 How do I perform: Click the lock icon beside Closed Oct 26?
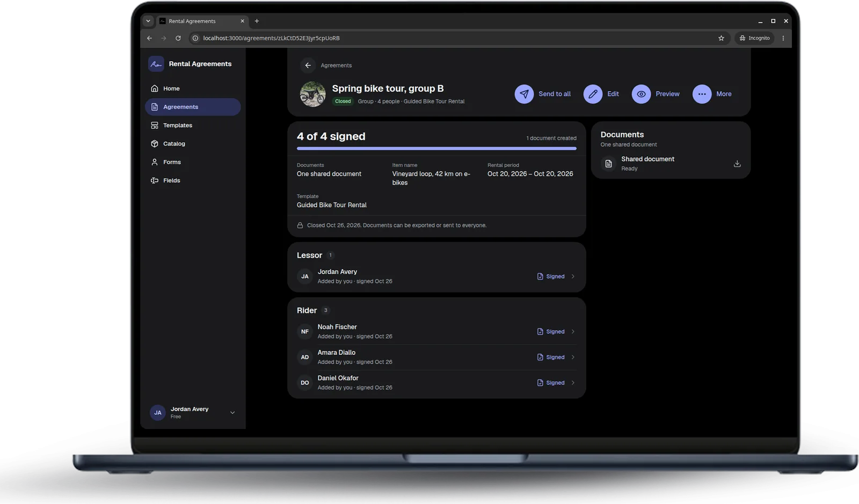point(300,225)
